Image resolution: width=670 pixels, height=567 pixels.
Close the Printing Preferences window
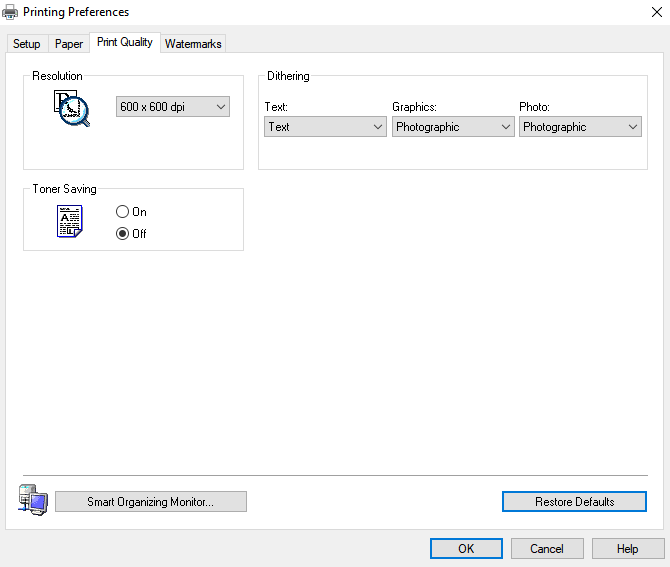(x=647, y=12)
